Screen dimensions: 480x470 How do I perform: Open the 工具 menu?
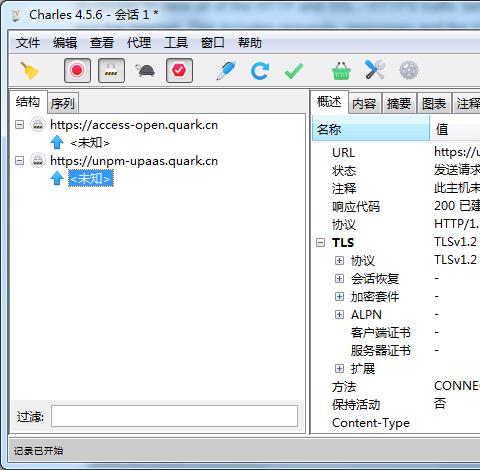pyautogui.click(x=176, y=43)
